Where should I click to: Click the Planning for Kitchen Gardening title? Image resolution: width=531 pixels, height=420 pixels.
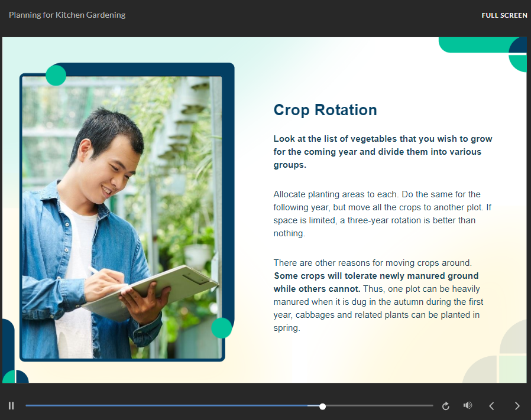67,15
